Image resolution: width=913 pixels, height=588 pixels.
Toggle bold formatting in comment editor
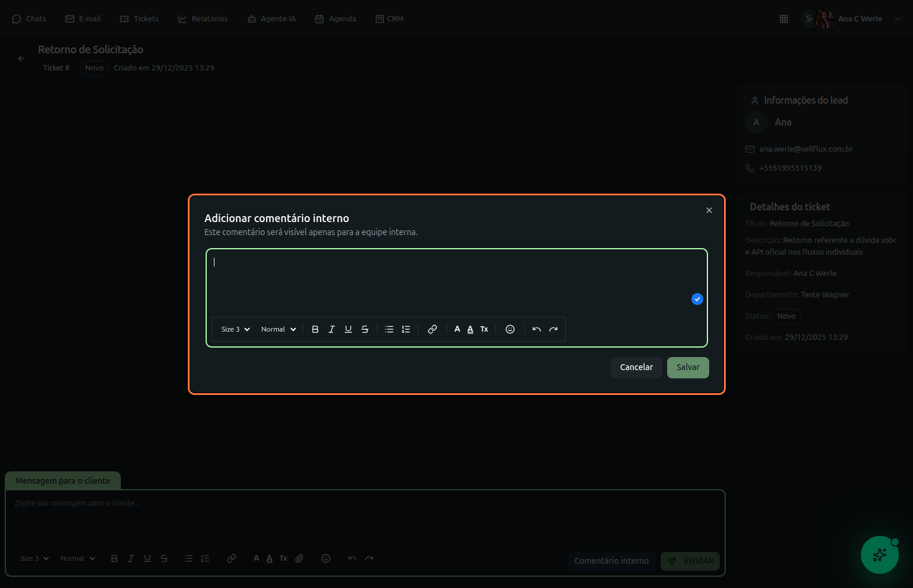(x=315, y=329)
